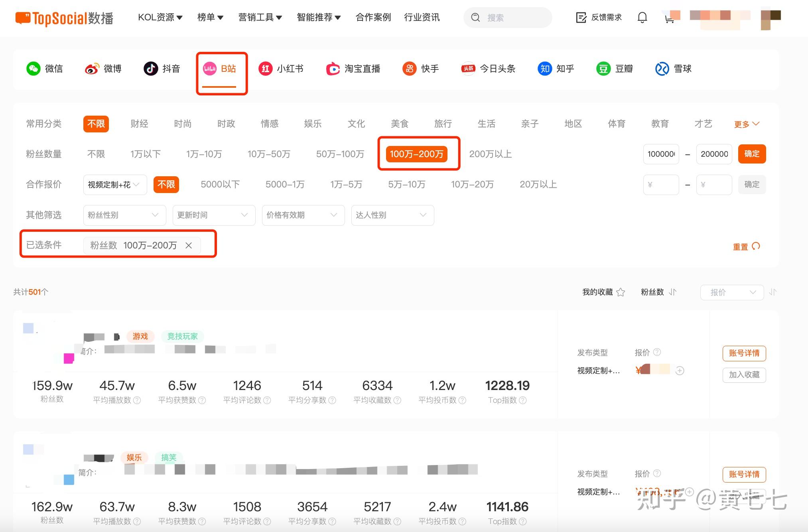The width and height of the screenshot is (808, 532).
Task: Select the 1万-10万 fans filter
Action: pos(204,154)
